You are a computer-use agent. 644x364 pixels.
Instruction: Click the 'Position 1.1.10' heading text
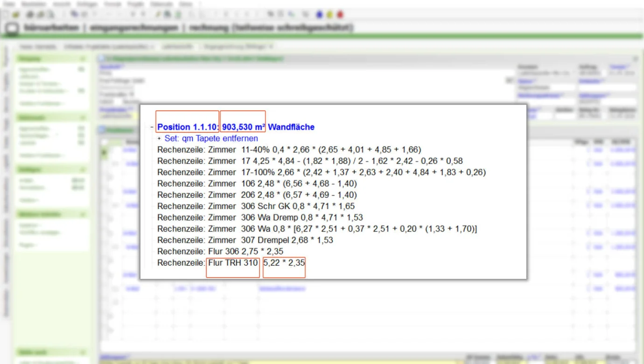coord(187,127)
